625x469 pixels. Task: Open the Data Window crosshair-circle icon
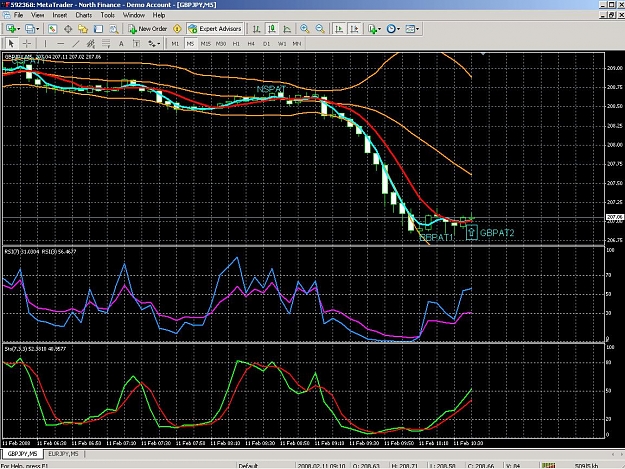[x=68, y=29]
